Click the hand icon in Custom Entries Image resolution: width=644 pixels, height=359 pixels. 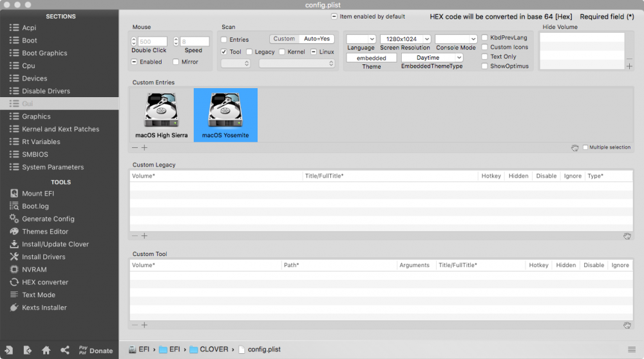pyautogui.click(x=574, y=148)
